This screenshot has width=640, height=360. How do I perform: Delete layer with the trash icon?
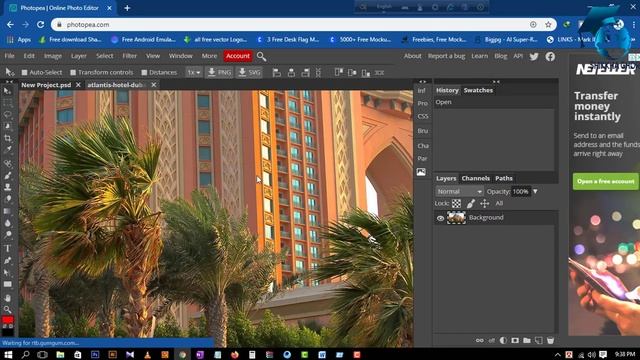[x=551, y=340]
